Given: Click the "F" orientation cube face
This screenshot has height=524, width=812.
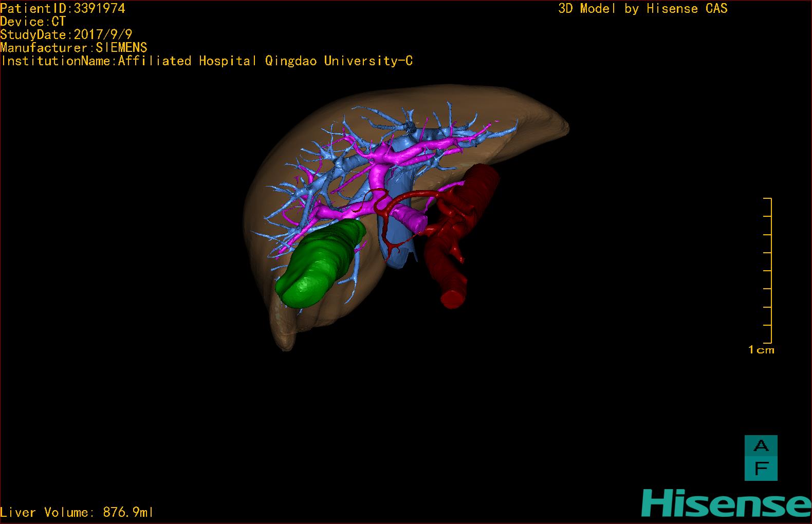Looking at the screenshot, I should [761, 469].
